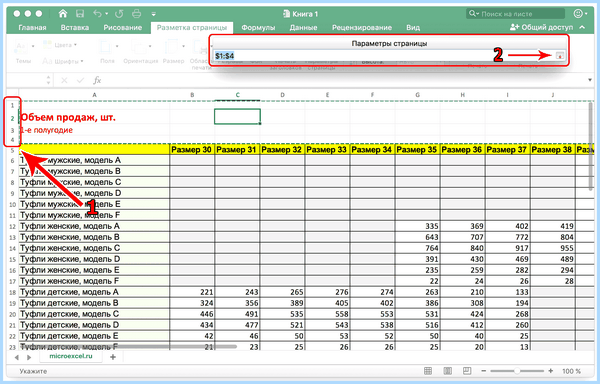
Task: Click the Размер 38 header cell
Action: (552, 150)
